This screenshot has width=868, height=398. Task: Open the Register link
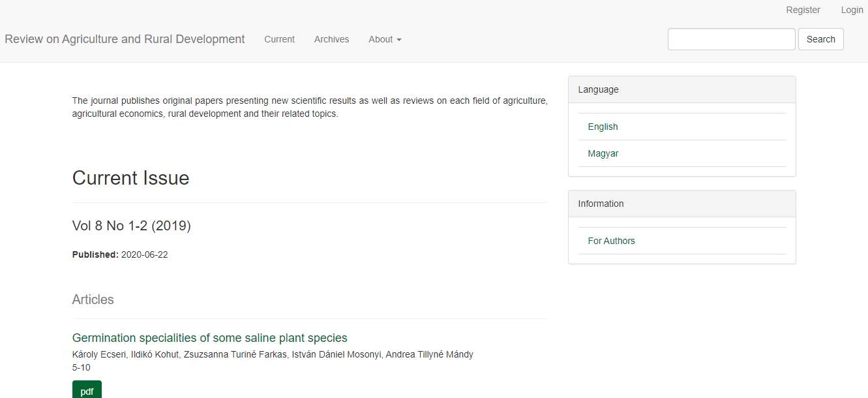pos(803,10)
